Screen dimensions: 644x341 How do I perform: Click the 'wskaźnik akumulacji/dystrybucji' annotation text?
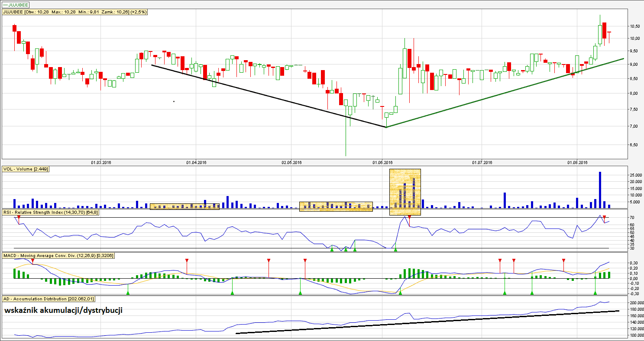coord(64,310)
